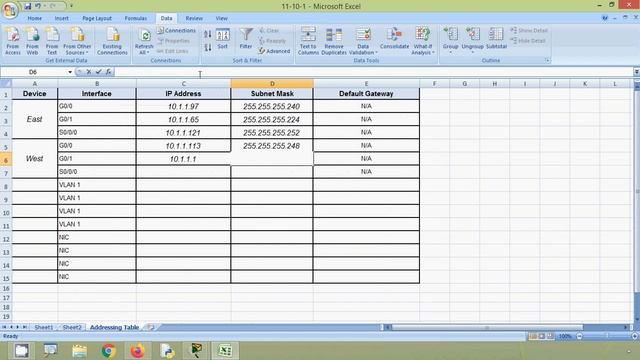The width and height of the screenshot is (640, 360).
Task: Undo the last action
Action: (x=38, y=6)
